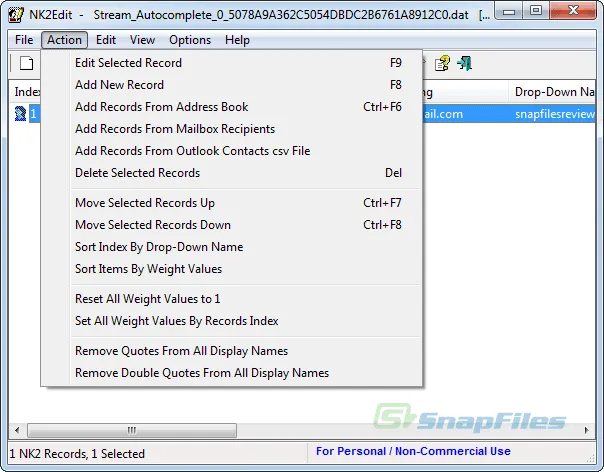Screen dimensions: 604x472
Task: Select Add Records From Outlook Contacts csv File
Action: (192, 151)
